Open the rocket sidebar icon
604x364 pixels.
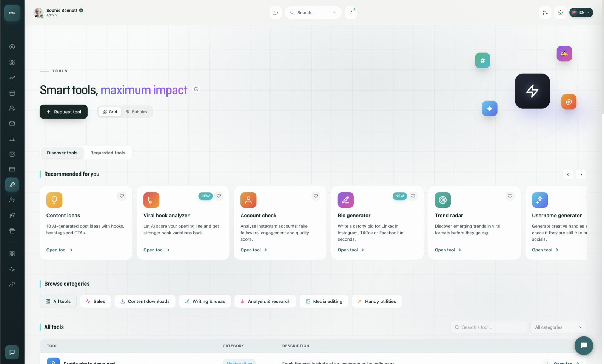coord(12,215)
